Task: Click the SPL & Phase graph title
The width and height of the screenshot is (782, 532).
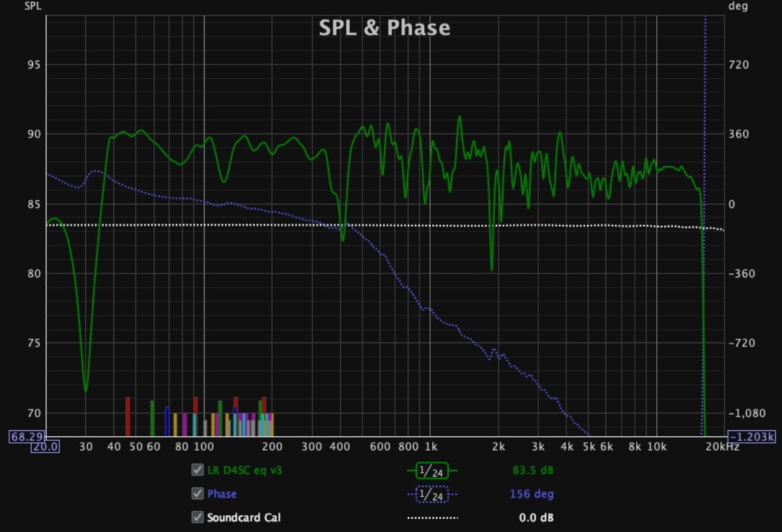Action: 384,28
